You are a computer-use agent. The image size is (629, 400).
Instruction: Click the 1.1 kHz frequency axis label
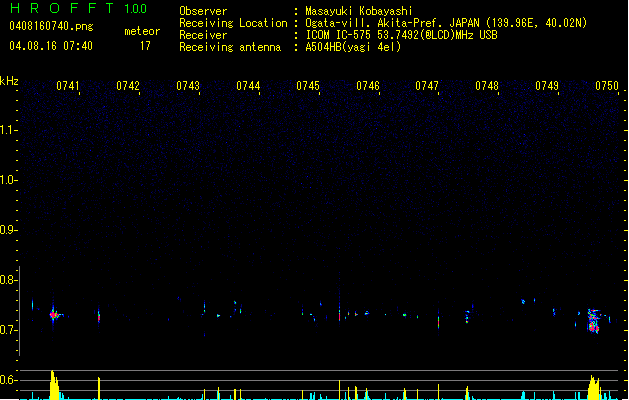coord(8,130)
